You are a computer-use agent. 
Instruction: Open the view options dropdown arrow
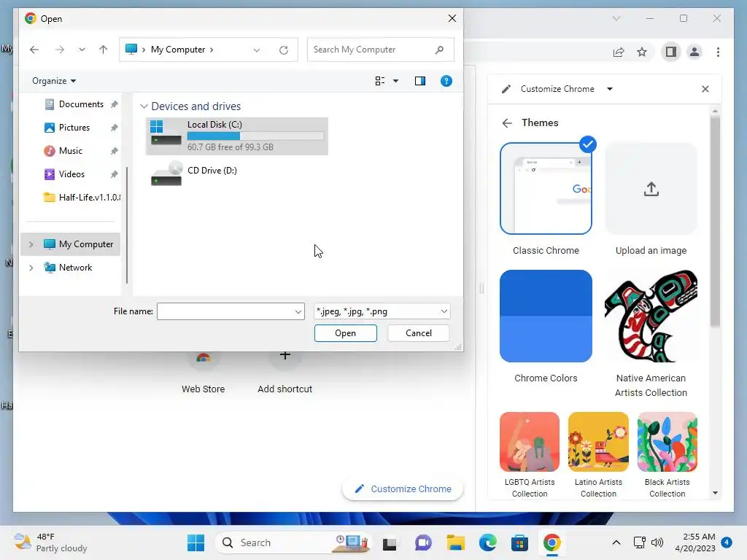point(395,81)
